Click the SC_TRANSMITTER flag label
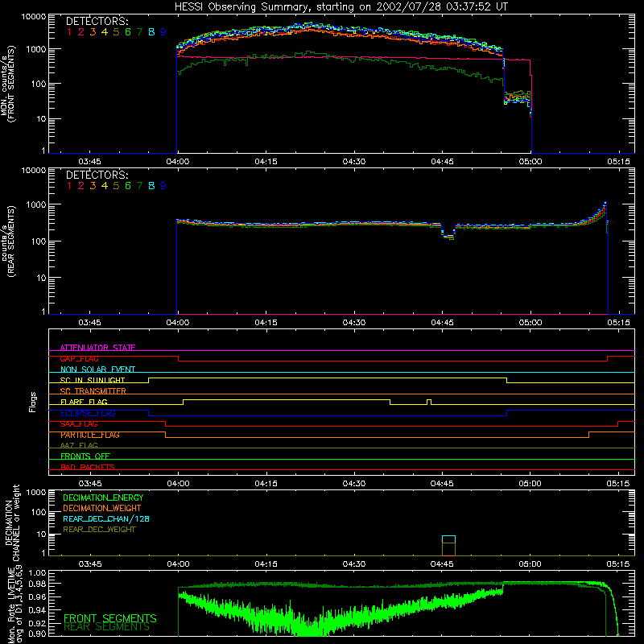The width and height of the screenshot is (644, 644). point(93,390)
